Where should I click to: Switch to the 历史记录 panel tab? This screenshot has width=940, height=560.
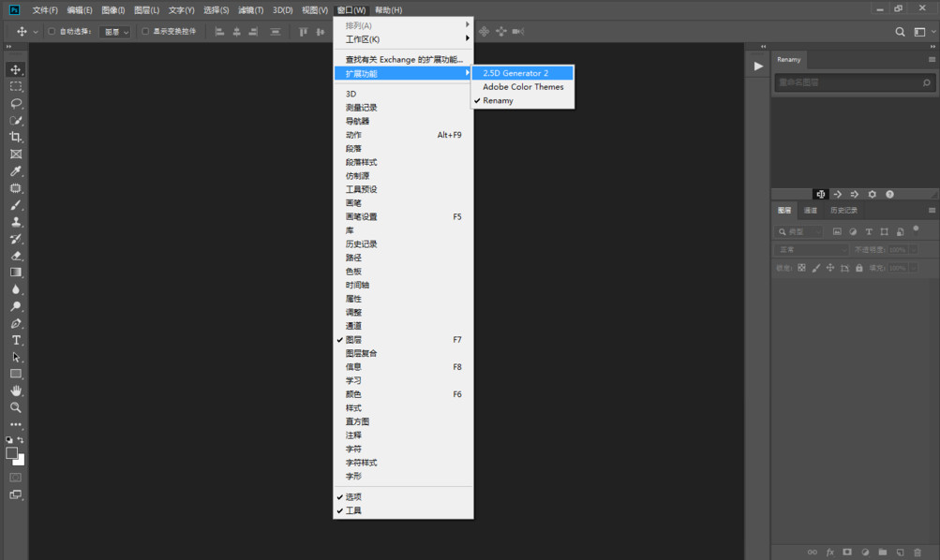[x=843, y=211]
